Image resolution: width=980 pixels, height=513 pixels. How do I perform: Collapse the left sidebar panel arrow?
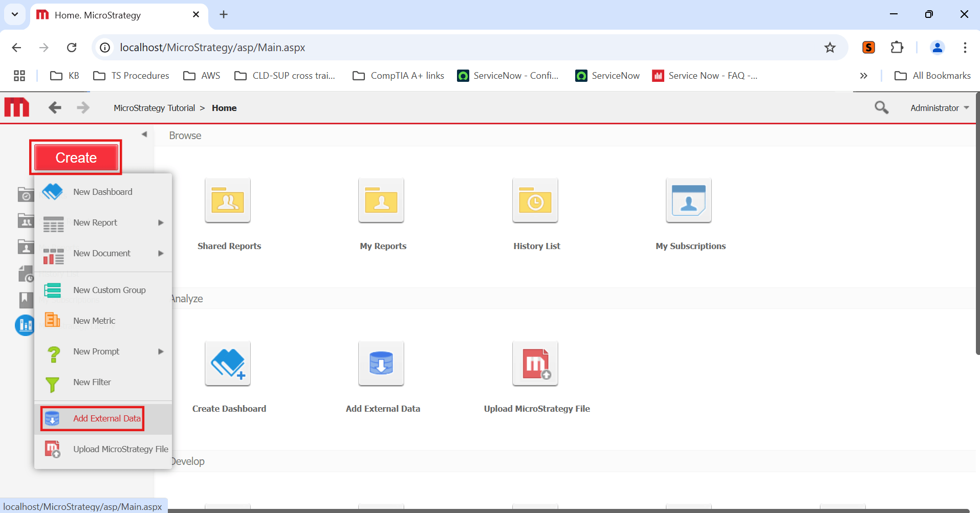click(x=144, y=135)
